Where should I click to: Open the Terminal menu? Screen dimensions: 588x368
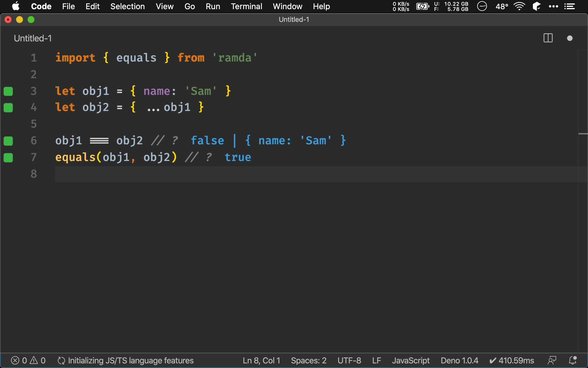pos(246,6)
